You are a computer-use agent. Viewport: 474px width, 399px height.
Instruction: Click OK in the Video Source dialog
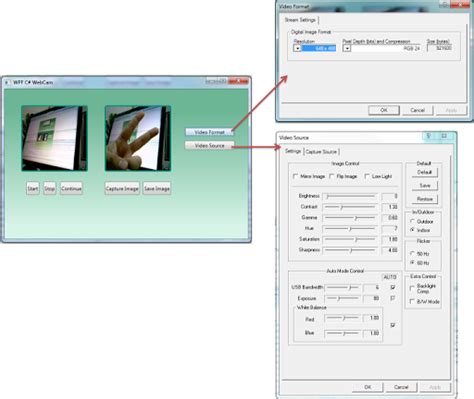click(x=368, y=387)
